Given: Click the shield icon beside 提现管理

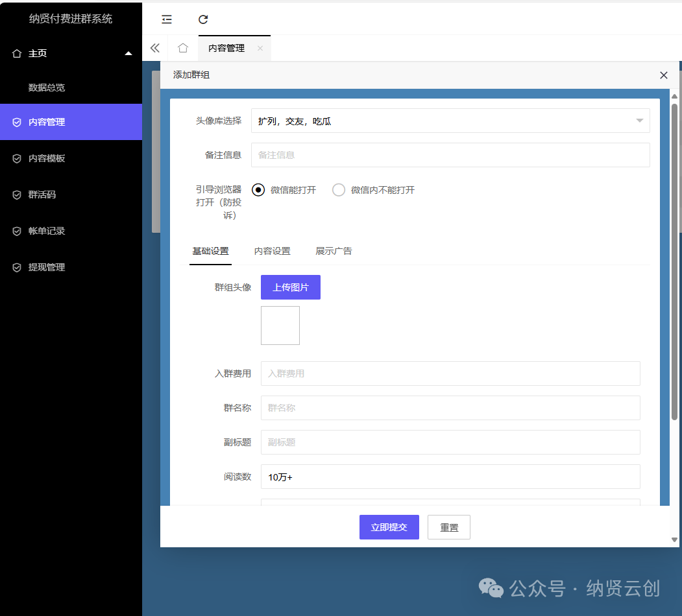Looking at the screenshot, I should tap(17, 267).
